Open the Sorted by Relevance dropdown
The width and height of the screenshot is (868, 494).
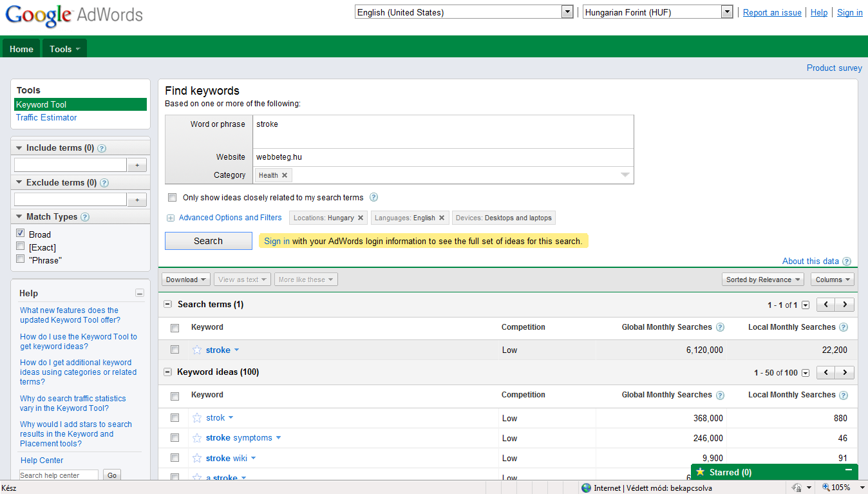point(763,280)
